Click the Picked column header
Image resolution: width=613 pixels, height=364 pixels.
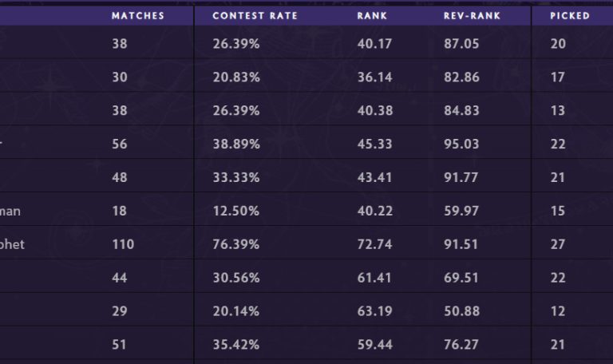570,16
